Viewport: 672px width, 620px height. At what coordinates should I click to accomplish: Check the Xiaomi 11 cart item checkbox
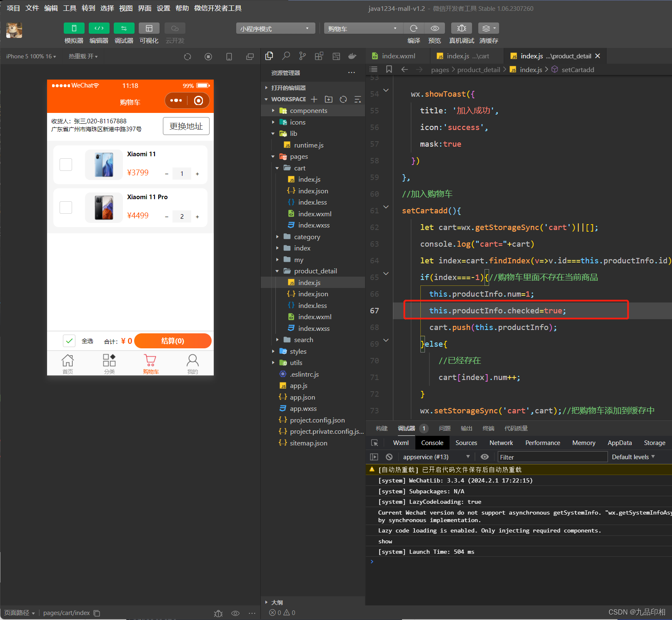coord(66,165)
